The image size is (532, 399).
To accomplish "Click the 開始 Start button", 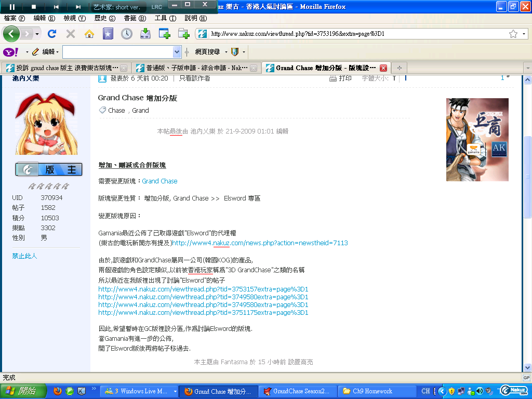I will (x=22, y=391).
